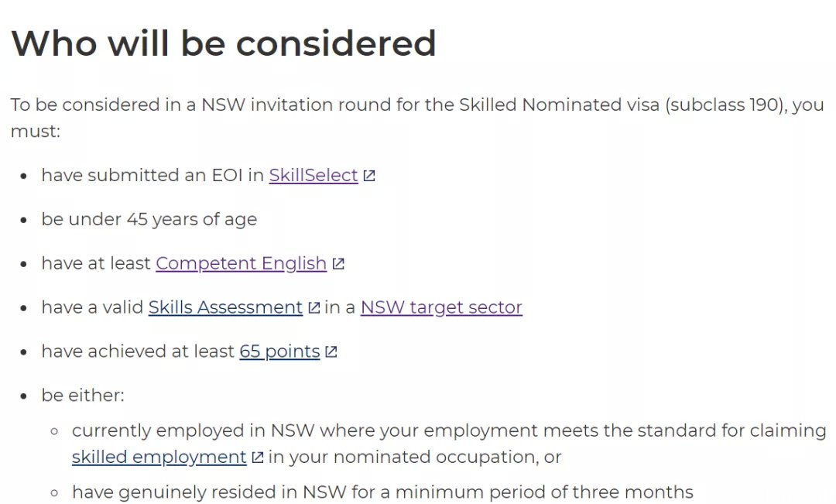This screenshot has width=836, height=504.
Task: Click the 'be under 45 years of age' item
Action: pyautogui.click(x=149, y=219)
